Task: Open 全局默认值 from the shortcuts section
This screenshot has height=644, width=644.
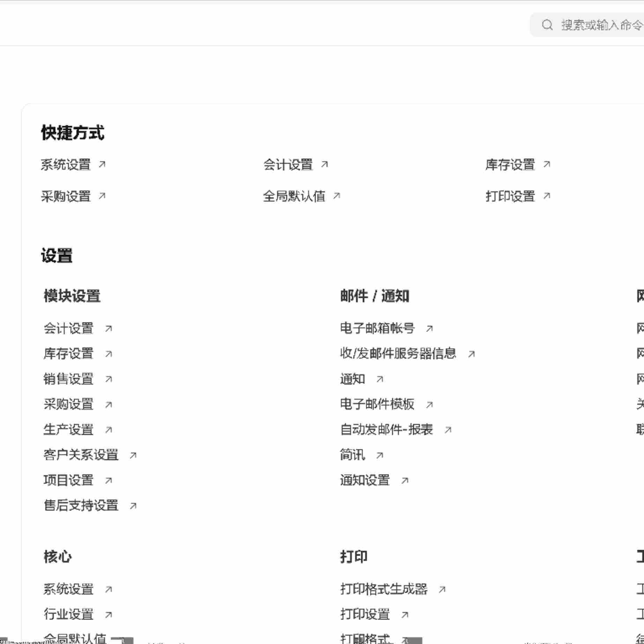Action: point(295,197)
